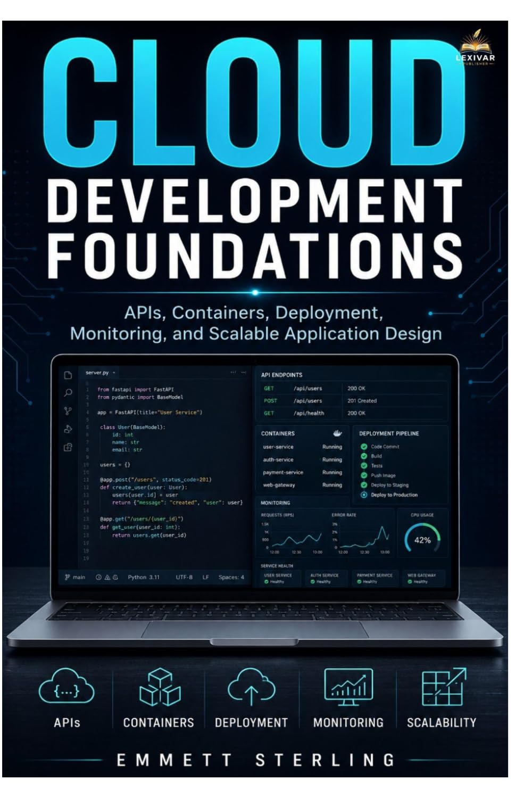Click the User Service healthy check icon

pyautogui.click(x=267, y=582)
